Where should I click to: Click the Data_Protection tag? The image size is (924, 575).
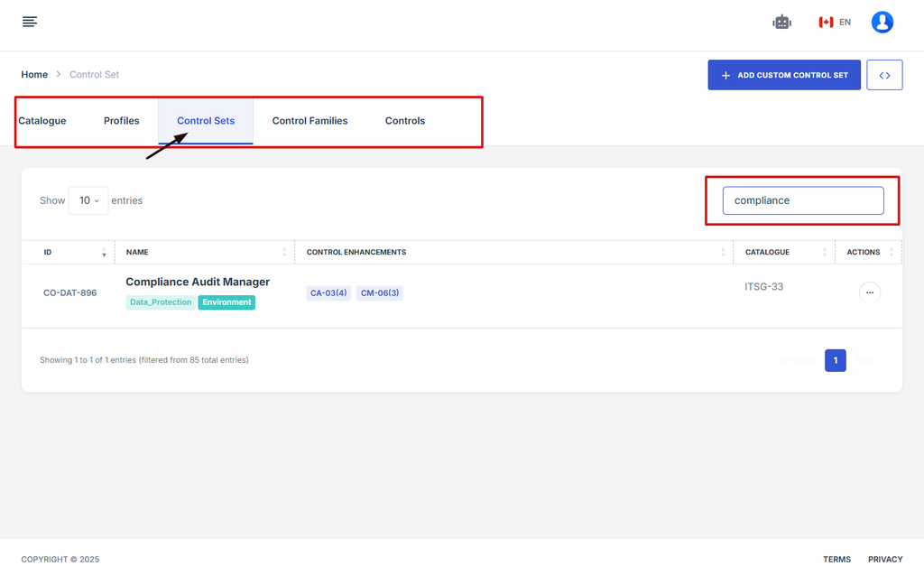[160, 302]
